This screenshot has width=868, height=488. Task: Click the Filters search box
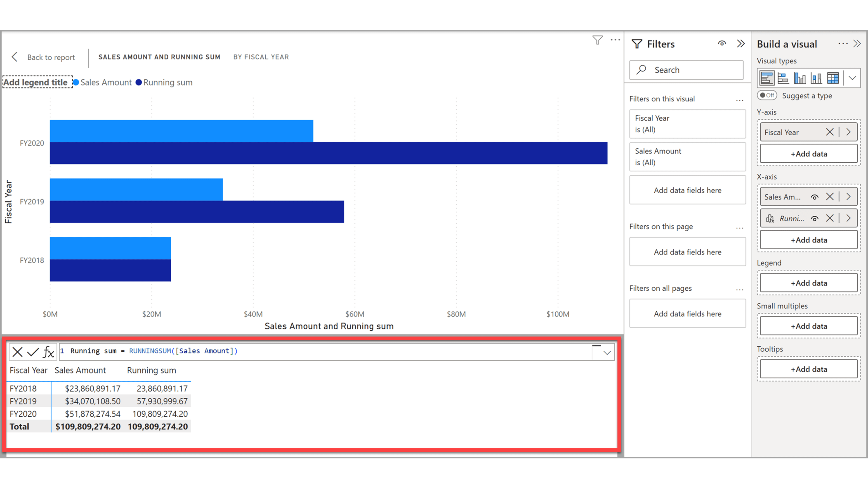pos(686,70)
